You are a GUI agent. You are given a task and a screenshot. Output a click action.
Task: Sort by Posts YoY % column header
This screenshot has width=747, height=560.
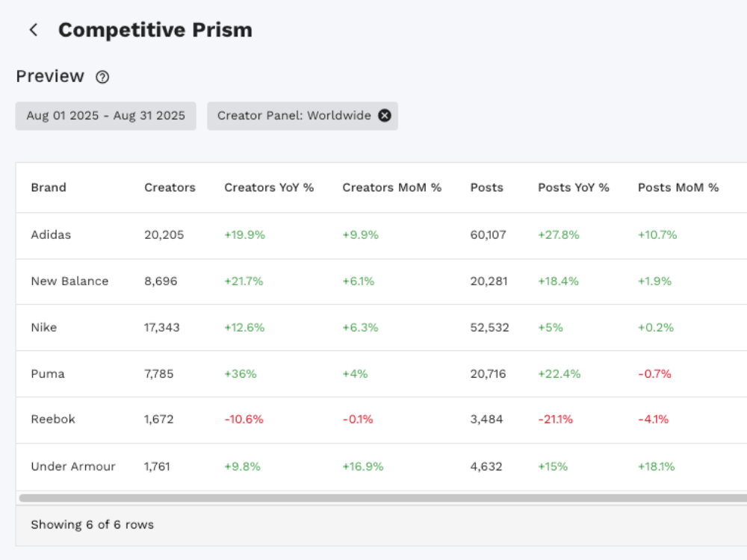[x=573, y=187]
